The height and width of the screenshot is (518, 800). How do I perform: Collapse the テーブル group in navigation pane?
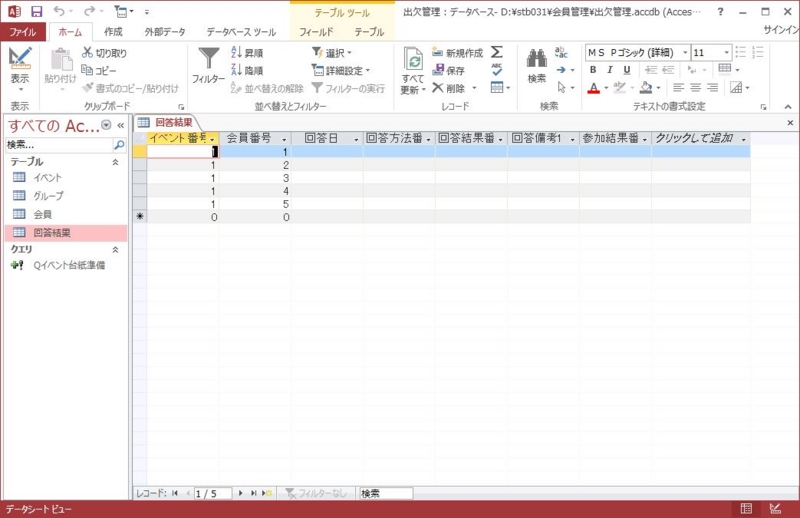pyautogui.click(x=116, y=162)
